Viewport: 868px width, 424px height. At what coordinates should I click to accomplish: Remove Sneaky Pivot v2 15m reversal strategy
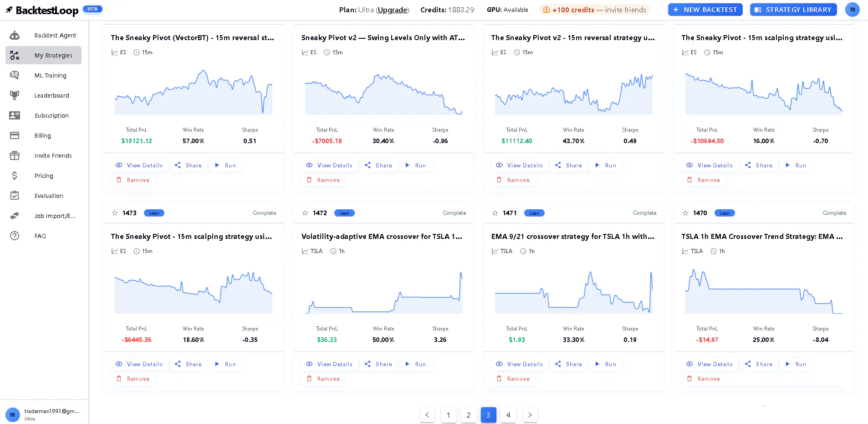pos(513,180)
